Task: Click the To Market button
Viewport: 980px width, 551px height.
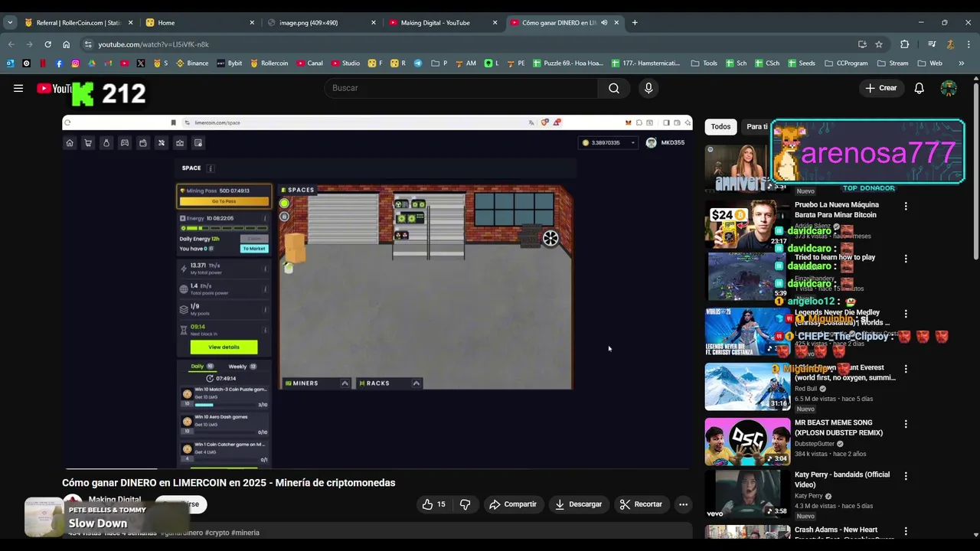Action: (x=253, y=249)
